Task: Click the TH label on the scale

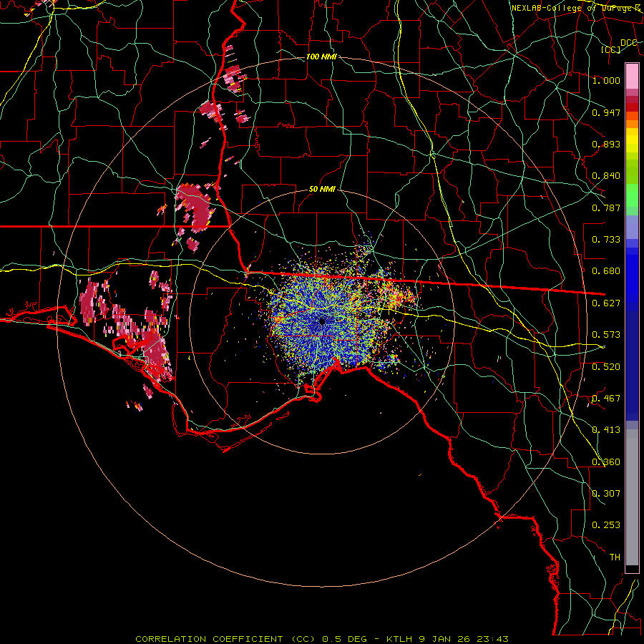Action: [615, 557]
